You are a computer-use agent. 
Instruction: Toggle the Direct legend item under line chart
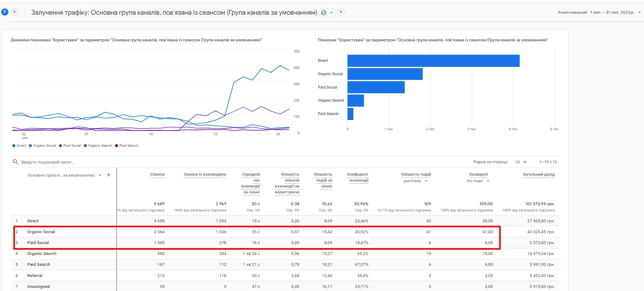pos(19,145)
